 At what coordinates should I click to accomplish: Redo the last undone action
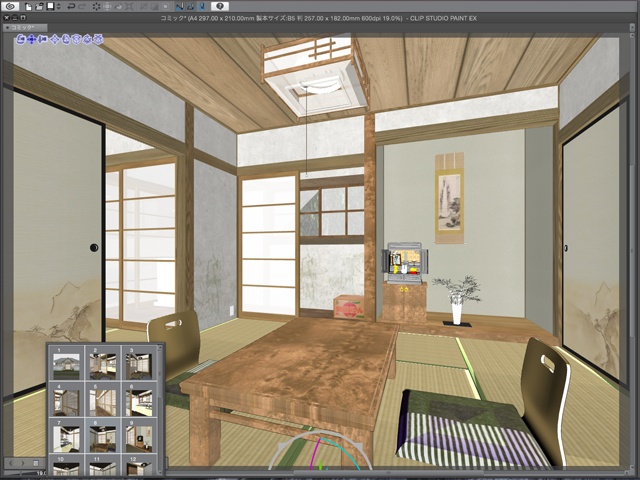tap(82, 7)
